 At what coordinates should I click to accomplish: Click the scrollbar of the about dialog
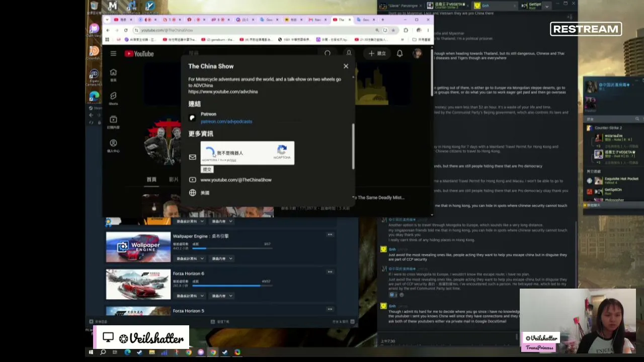click(x=353, y=146)
